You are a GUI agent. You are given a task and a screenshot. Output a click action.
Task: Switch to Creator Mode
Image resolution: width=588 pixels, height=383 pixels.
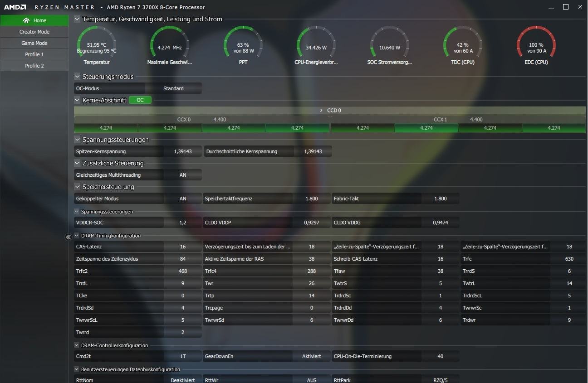pos(34,32)
